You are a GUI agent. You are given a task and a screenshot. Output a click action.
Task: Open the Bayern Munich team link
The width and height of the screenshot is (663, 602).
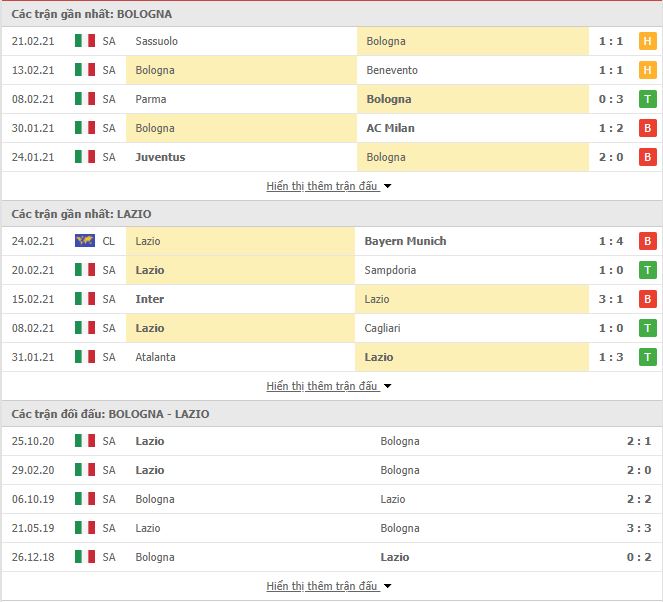pyautogui.click(x=405, y=241)
